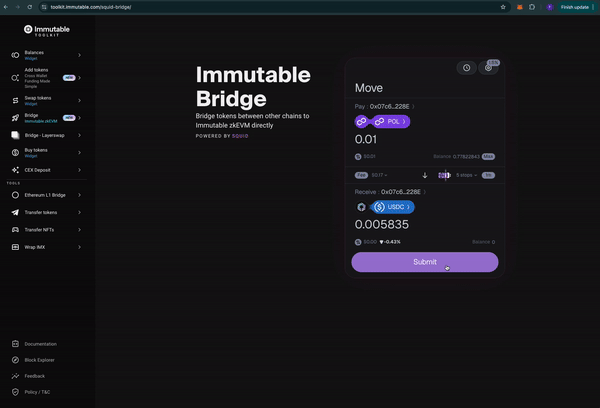Open the slippage settings gear icon
Image resolution: width=600 pixels, height=408 pixels.
[x=488, y=68]
